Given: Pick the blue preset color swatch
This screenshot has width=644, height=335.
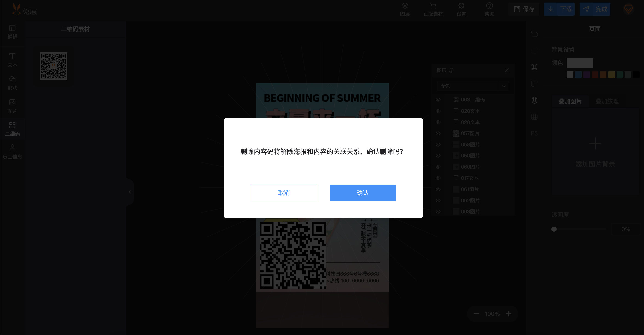Looking at the screenshot, I should coord(578,75).
